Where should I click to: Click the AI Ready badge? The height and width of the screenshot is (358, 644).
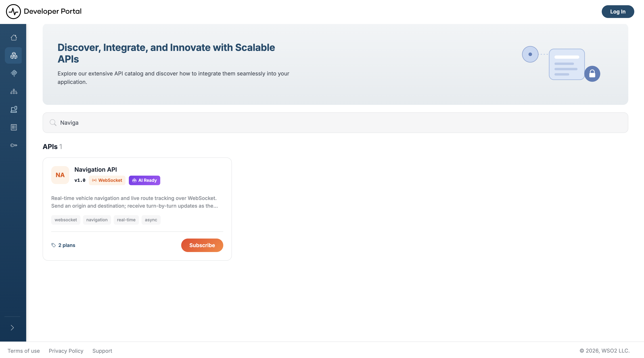(145, 180)
